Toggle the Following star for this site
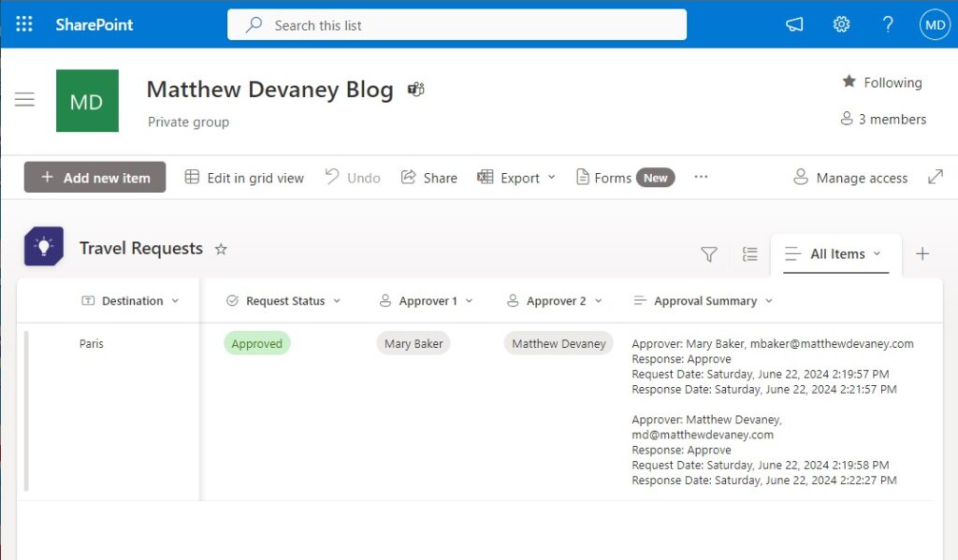 coord(881,82)
